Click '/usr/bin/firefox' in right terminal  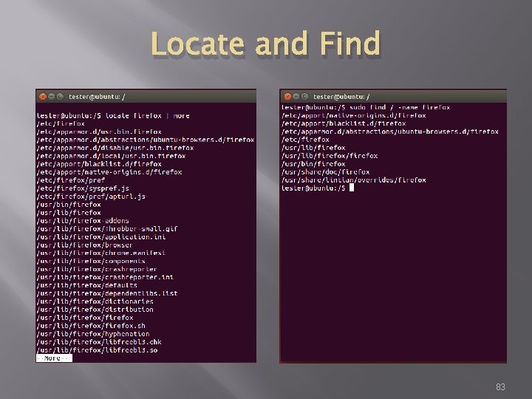point(313,164)
